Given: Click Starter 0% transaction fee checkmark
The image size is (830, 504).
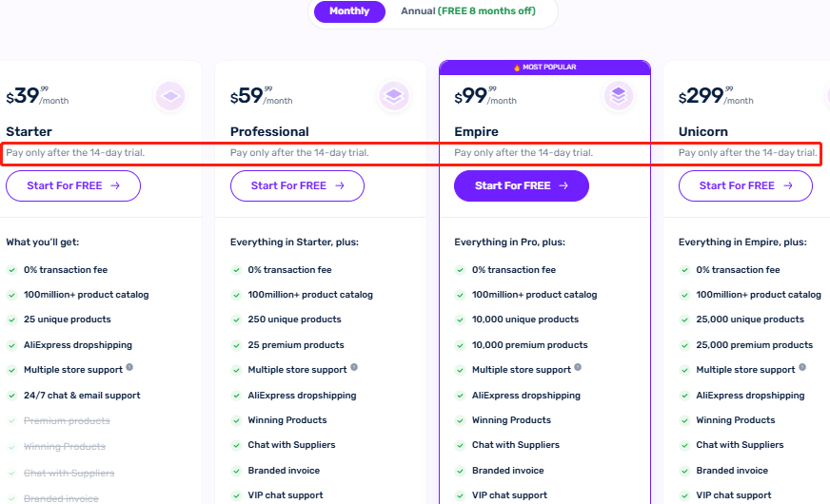Looking at the screenshot, I should pyautogui.click(x=11, y=270).
